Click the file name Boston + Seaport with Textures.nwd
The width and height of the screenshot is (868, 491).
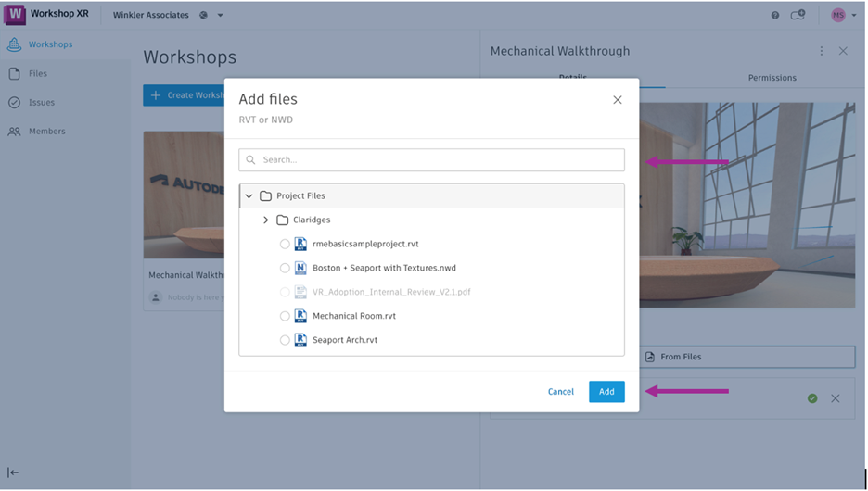384,268
